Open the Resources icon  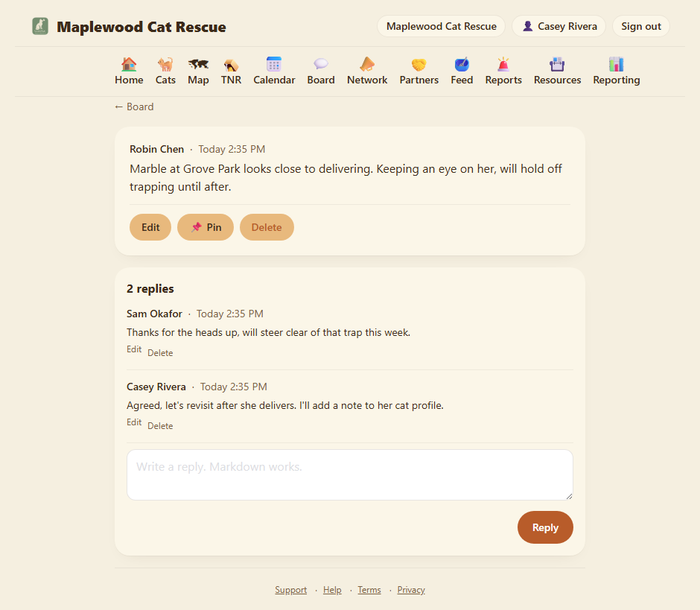click(557, 64)
